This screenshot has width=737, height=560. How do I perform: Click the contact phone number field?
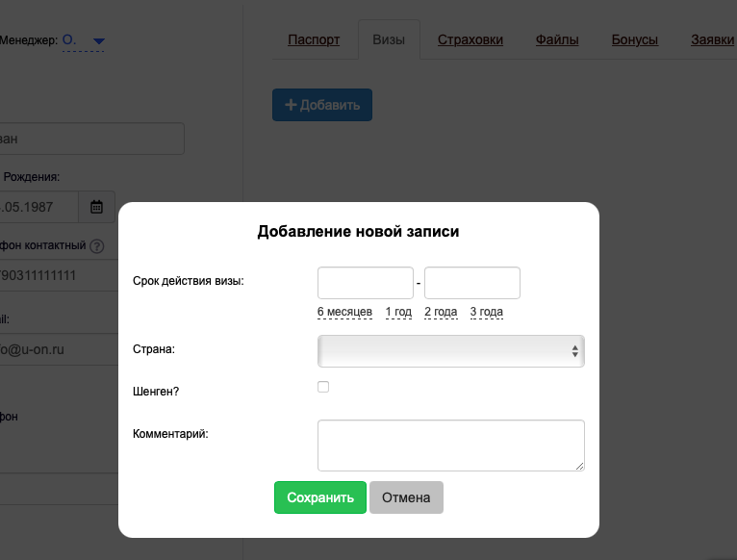(x=59, y=275)
